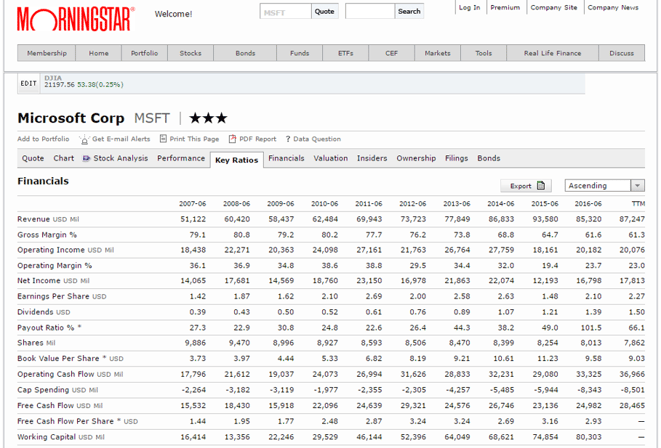Screen dimensions: 661x448
Task: Open the ETFs menu
Action: 345,53
